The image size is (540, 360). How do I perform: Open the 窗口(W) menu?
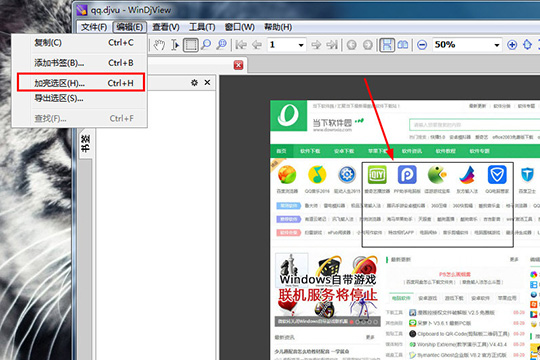239,27
